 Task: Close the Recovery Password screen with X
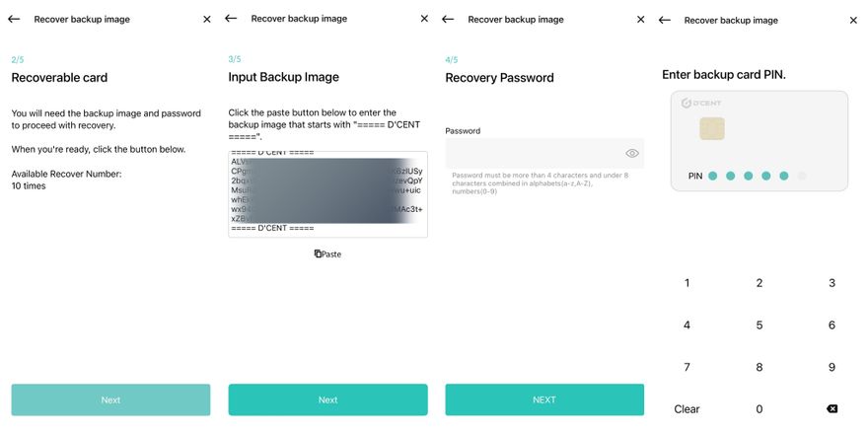click(640, 19)
